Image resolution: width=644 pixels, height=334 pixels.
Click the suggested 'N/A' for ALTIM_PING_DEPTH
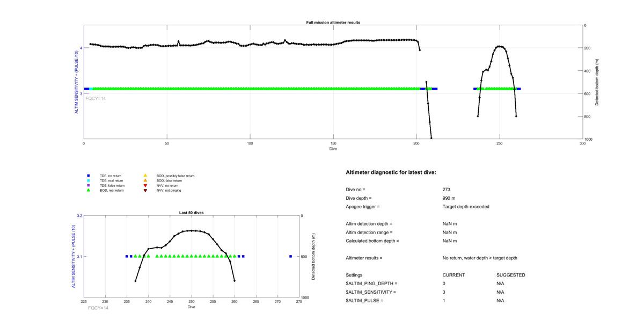(501, 284)
